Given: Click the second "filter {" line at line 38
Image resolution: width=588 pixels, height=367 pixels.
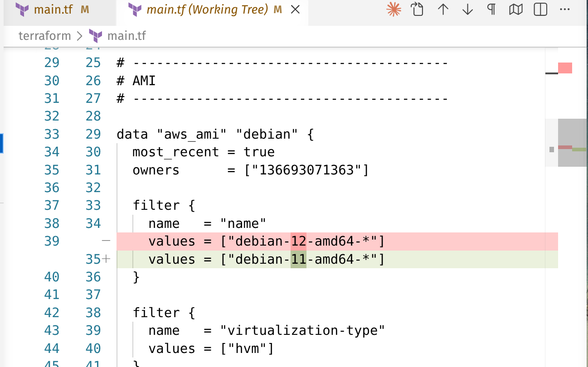Looking at the screenshot, I should coord(164,313).
